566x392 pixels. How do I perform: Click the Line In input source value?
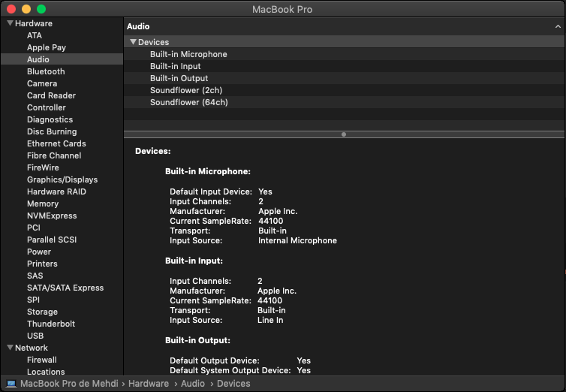click(x=270, y=320)
